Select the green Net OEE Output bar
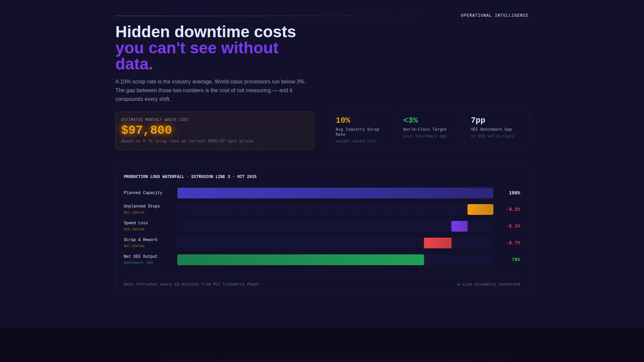The width and height of the screenshot is (644, 362). [301, 260]
